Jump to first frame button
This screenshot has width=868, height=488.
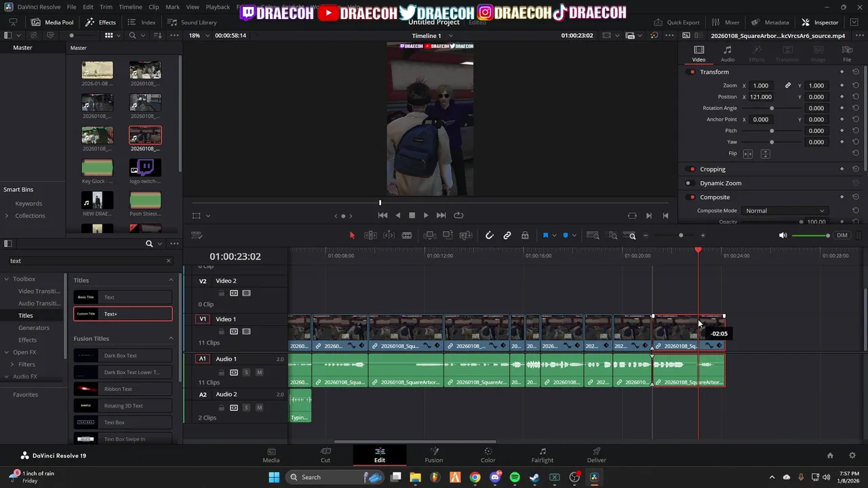click(x=382, y=216)
